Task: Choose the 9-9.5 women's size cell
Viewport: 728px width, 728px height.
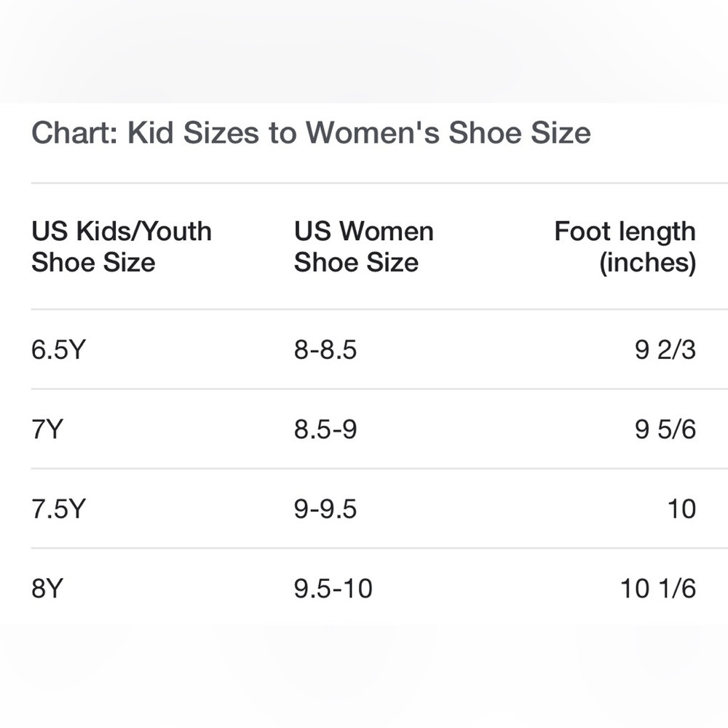Action: click(x=325, y=509)
